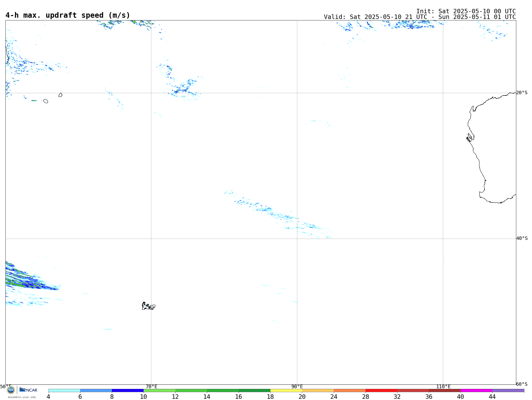532x400 pixels.
Task: Click the green 12-14 color swatch
Action: point(191,391)
